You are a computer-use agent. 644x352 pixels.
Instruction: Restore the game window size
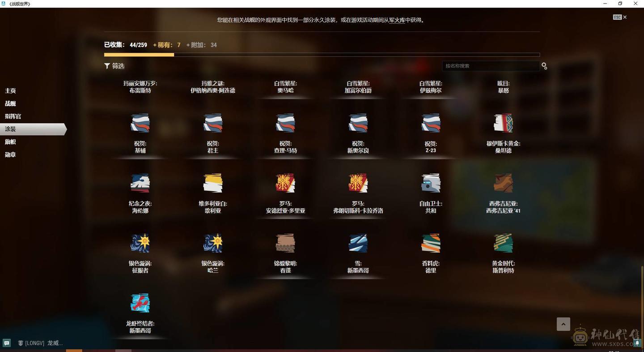click(620, 4)
